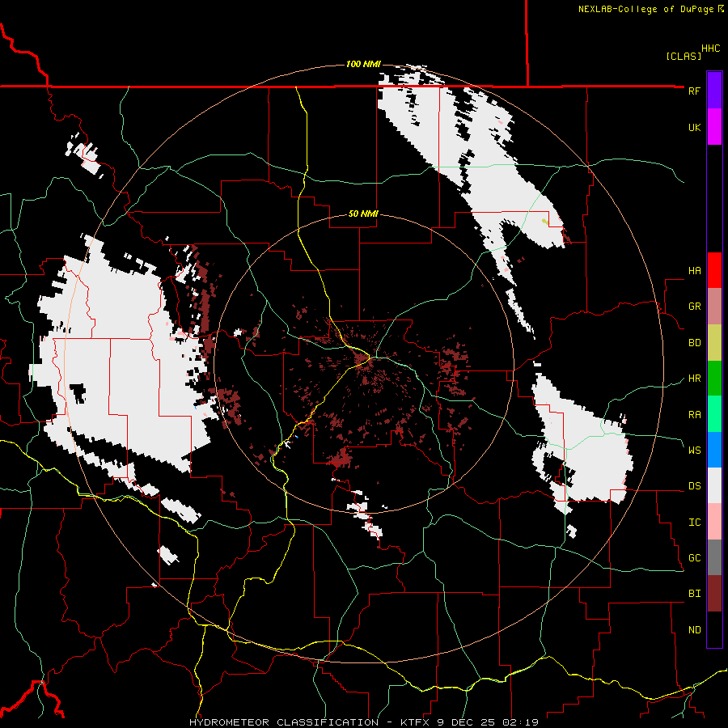Click the 50 NMI range ring label
Screen dimensions: 728x728
363,214
